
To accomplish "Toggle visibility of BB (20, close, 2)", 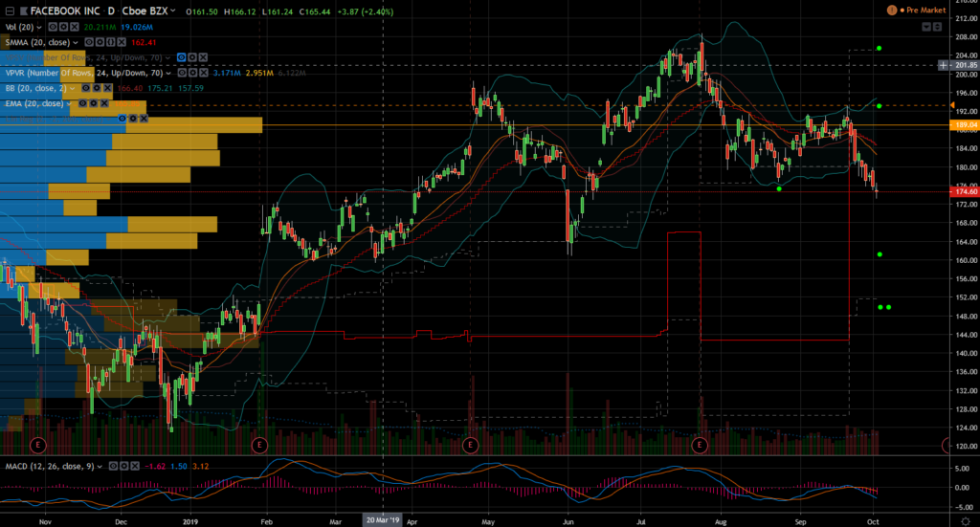I will click(85, 88).
